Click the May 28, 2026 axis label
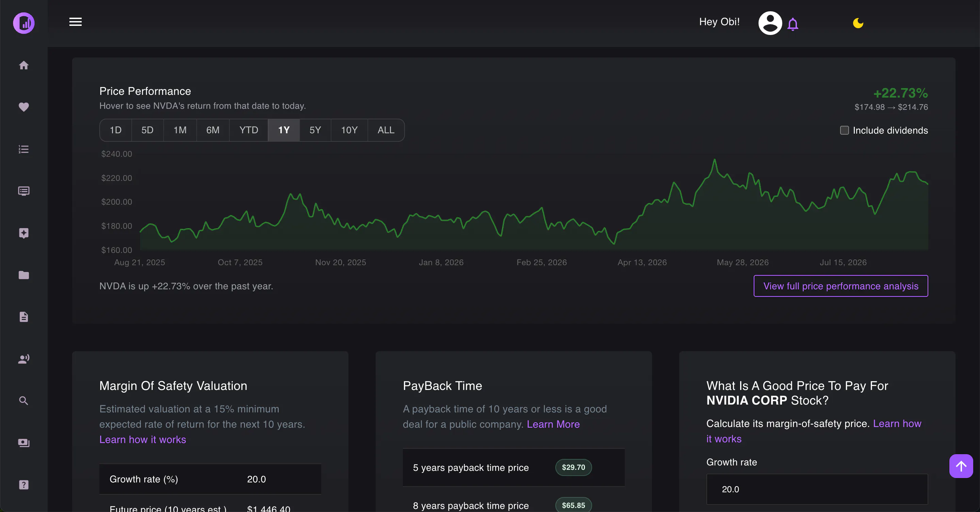Screen dimensions: 980x512 click(742, 262)
